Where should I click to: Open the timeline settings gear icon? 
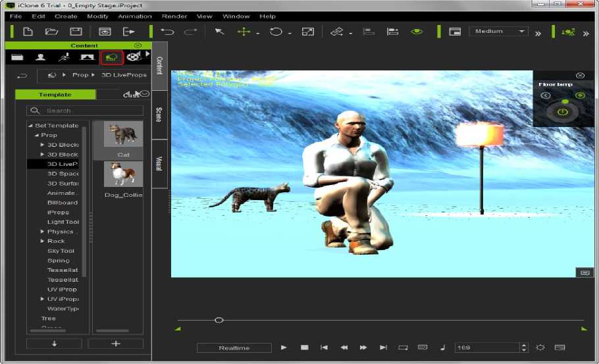pos(540,348)
